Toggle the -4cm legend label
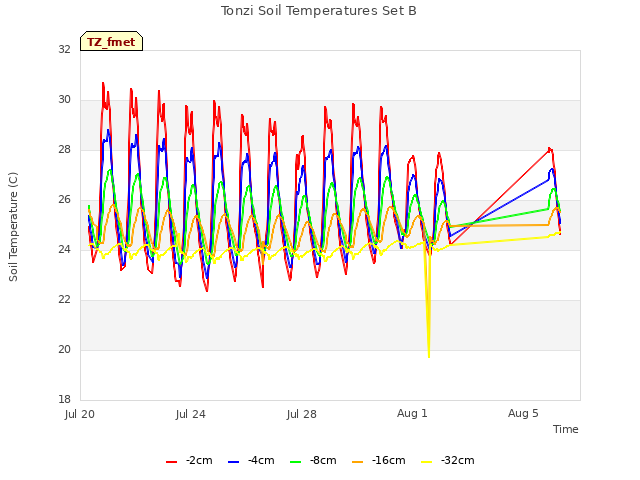 tap(261, 460)
